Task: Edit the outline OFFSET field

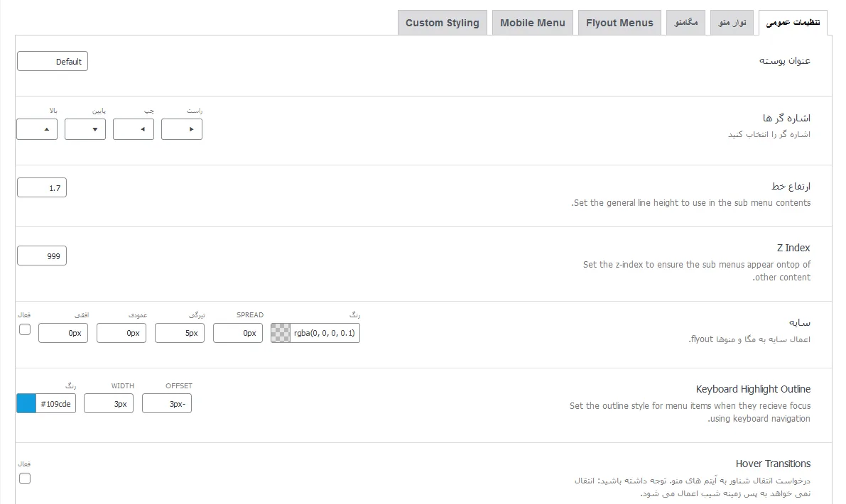Action: click(167, 403)
